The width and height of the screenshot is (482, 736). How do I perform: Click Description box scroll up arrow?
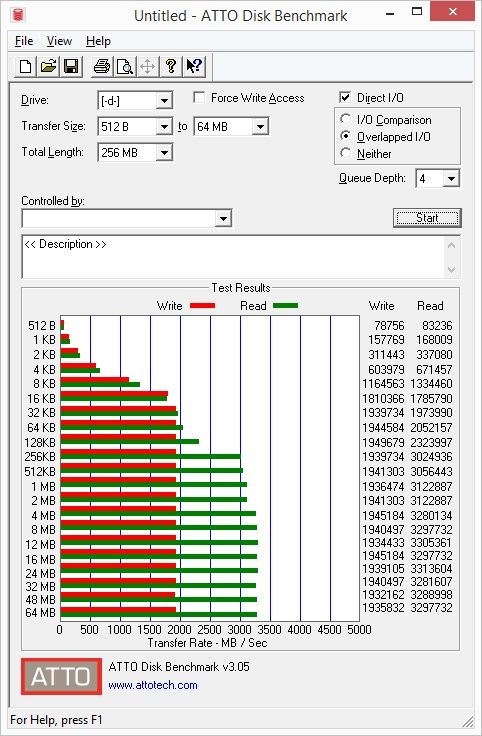tap(451, 245)
